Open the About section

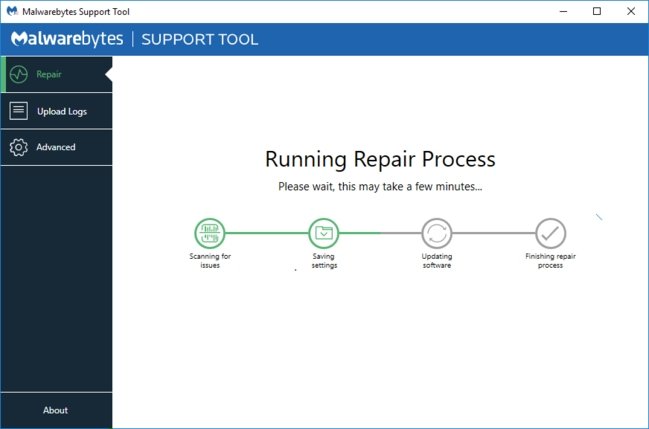56,410
